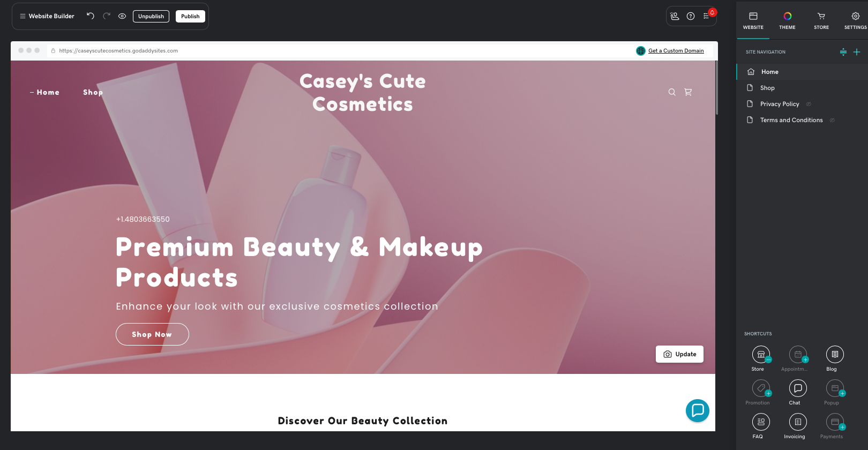Select Terms and Conditions page
868x450 pixels.
click(x=802, y=120)
